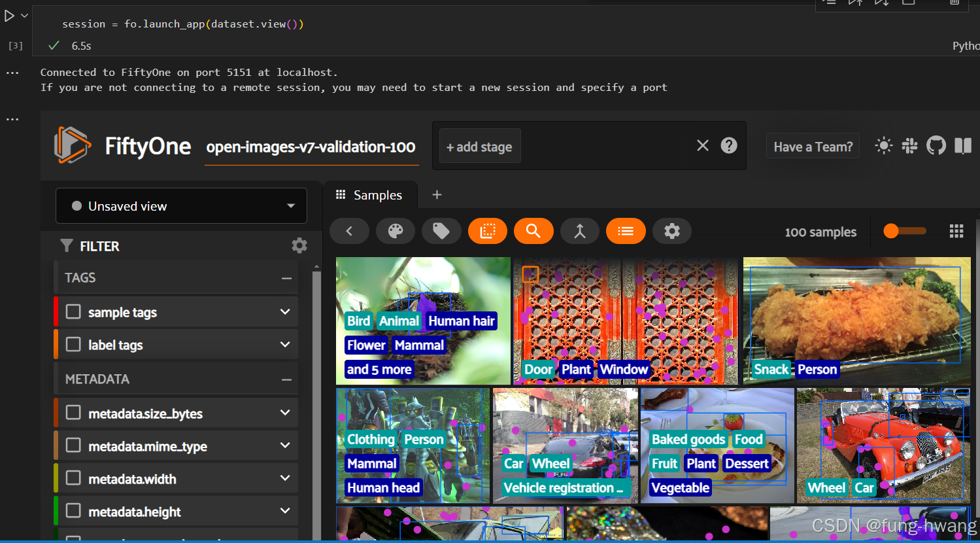Viewport: 980px width, 543px height.
Task: Collapse the TAGS section
Action: tap(286, 278)
